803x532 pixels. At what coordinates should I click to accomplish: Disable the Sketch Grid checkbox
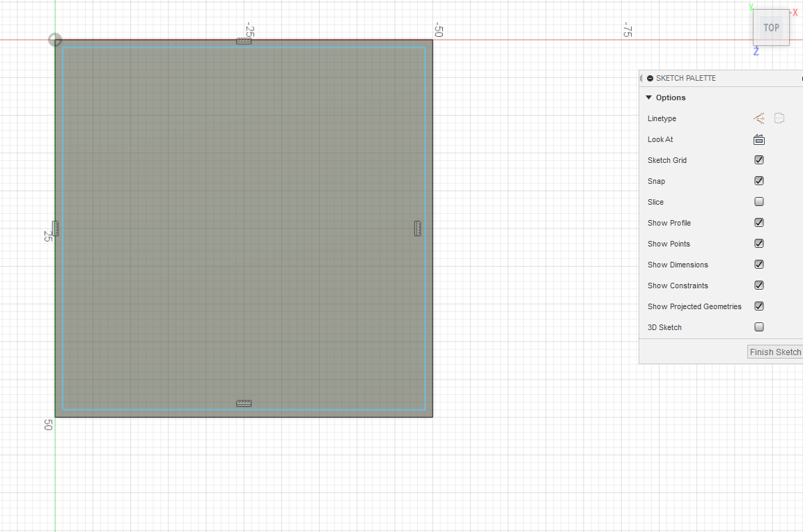[759, 159]
